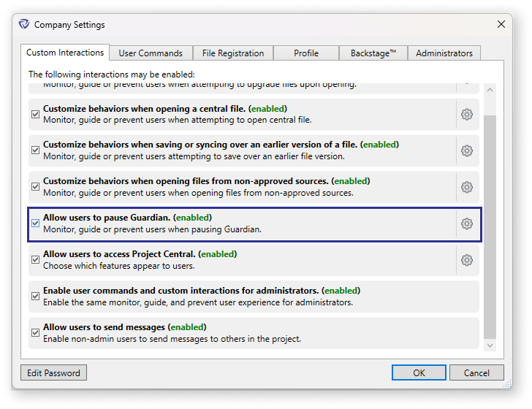Click 'Customize behaviors when saving or syncing' title
This screenshot has height=409, width=532.
(x=200, y=145)
